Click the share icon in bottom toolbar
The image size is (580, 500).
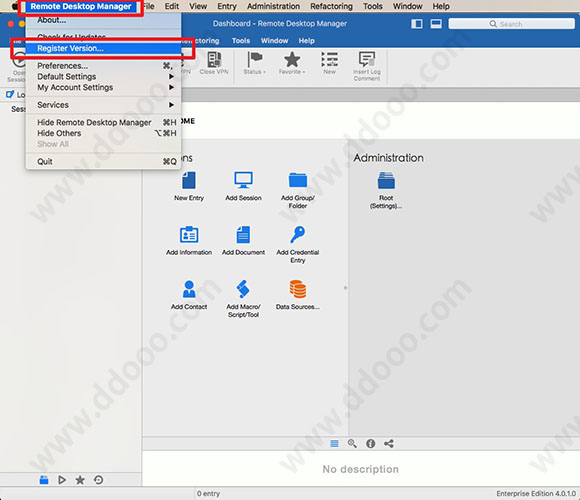pos(389,443)
